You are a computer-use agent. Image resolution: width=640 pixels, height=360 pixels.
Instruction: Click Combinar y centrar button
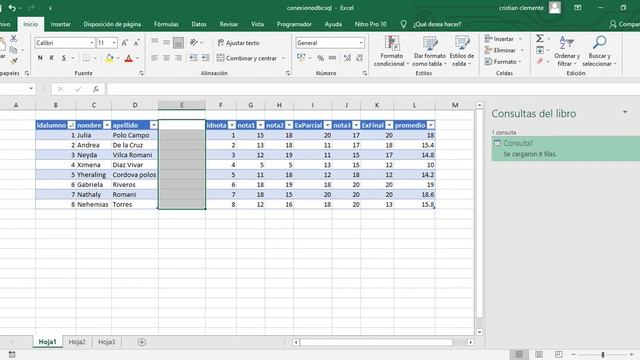[247, 58]
